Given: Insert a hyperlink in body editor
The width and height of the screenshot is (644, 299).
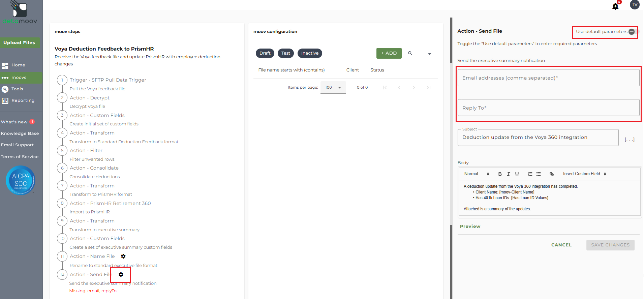Looking at the screenshot, I should pyautogui.click(x=552, y=174).
